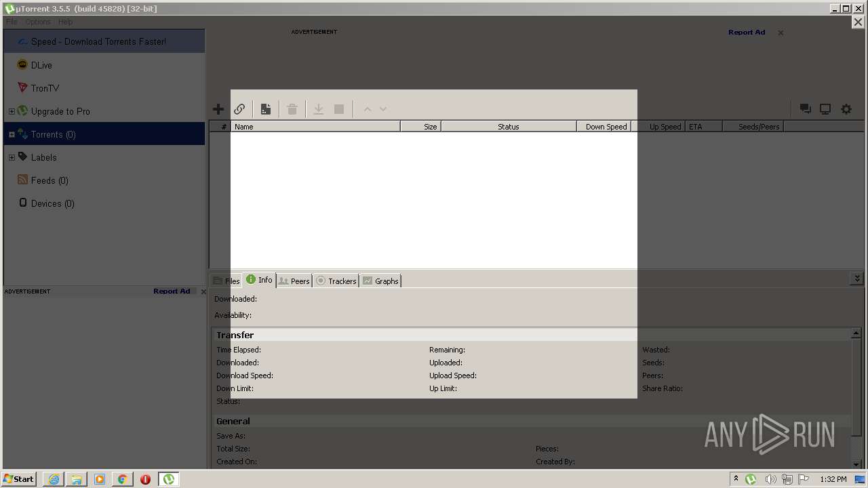This screenshot has height=488, width=868.
Task: Collapse the detail pane with double-chevron button
Action: click(857, 279)
